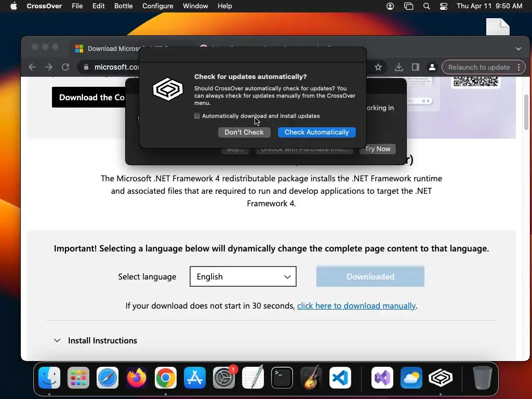532x399 pixels.
Task: Open the weather cloud app in the Dock
Action: point(411,378)
